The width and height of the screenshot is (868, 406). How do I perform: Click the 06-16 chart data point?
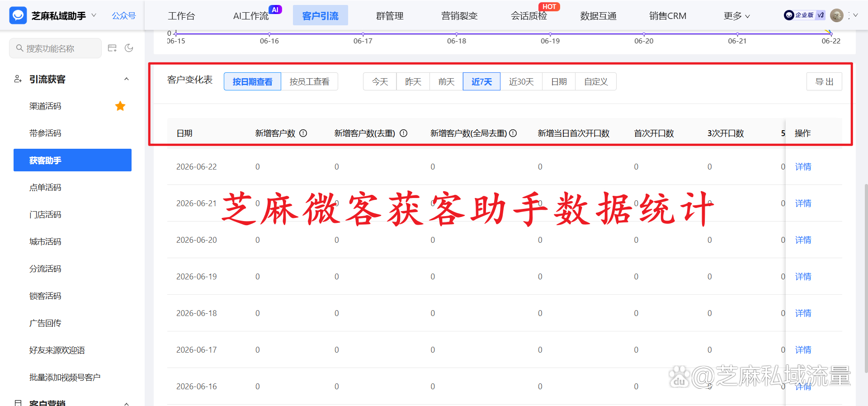click(269, 34)
